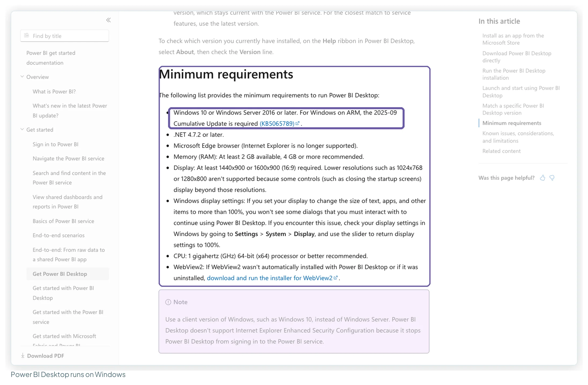Screen dimensions: 588x385
Task: Click thumbs down feedback icon
Action: [552, 178]
